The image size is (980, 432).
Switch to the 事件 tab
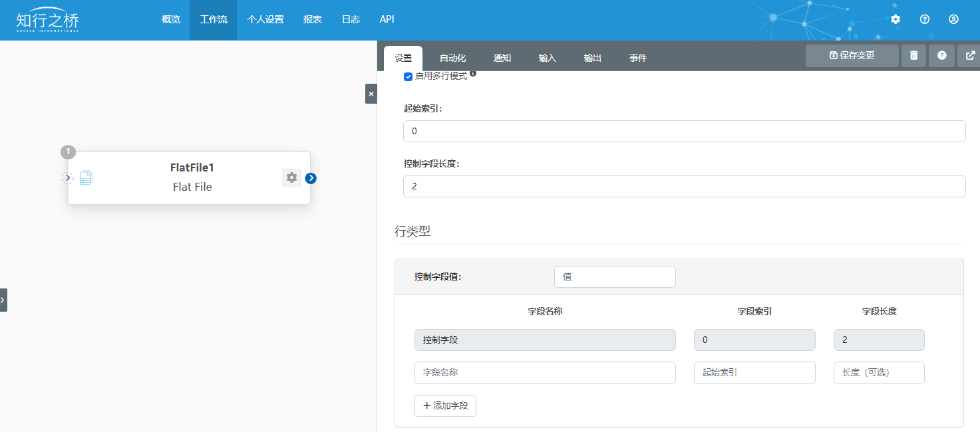point(637,58)
